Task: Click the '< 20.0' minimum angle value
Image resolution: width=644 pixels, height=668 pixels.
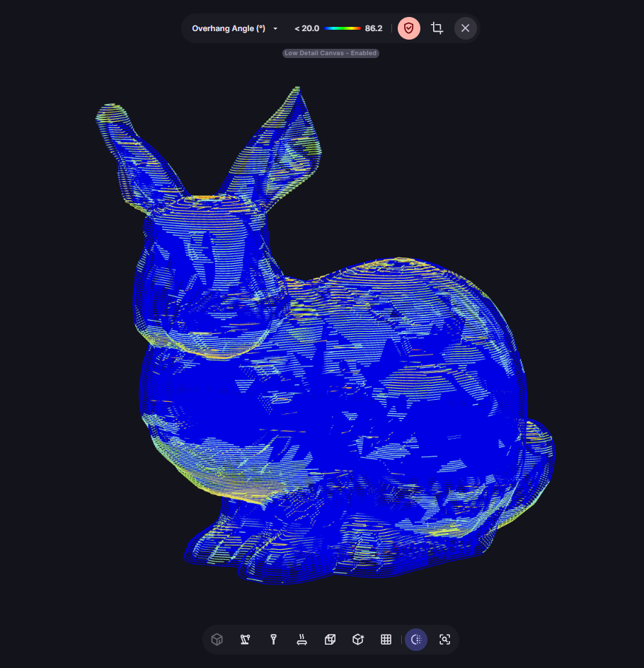Action: [x=306, y=28]
